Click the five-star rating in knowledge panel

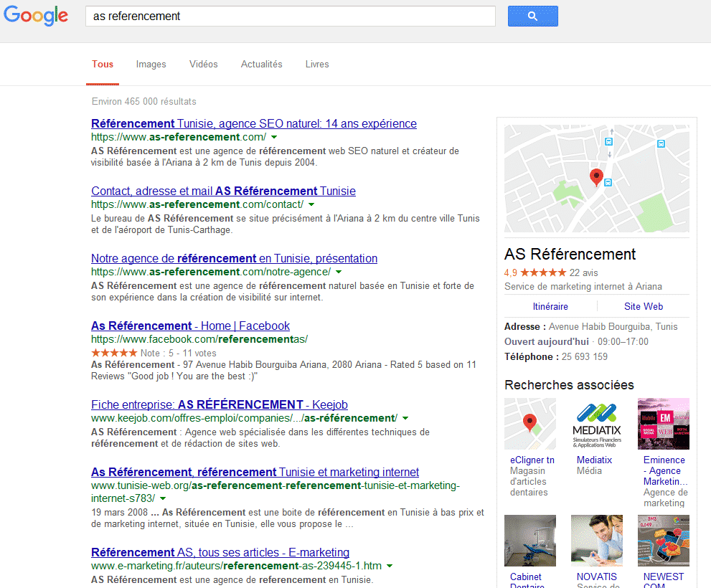(x=543, y=272)
